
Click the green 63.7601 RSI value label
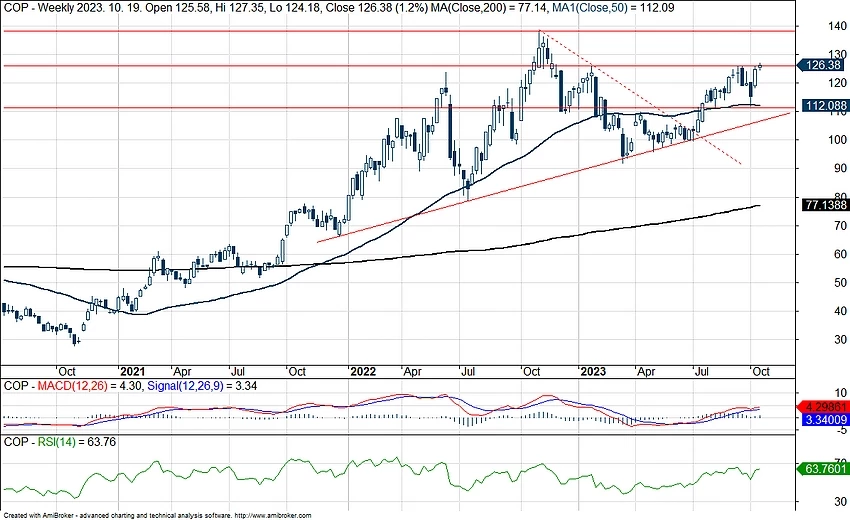tap(825, 468)
